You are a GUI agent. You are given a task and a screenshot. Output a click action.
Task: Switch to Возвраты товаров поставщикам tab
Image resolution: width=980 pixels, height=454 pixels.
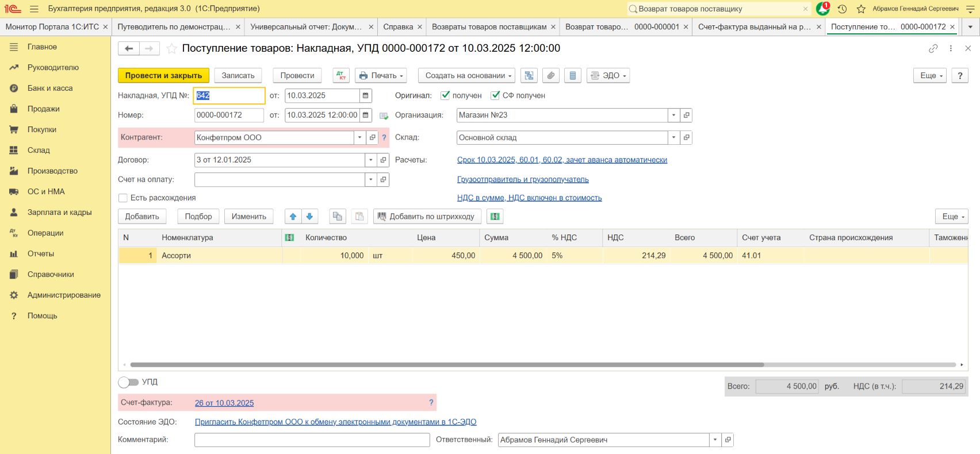(489, 27)
